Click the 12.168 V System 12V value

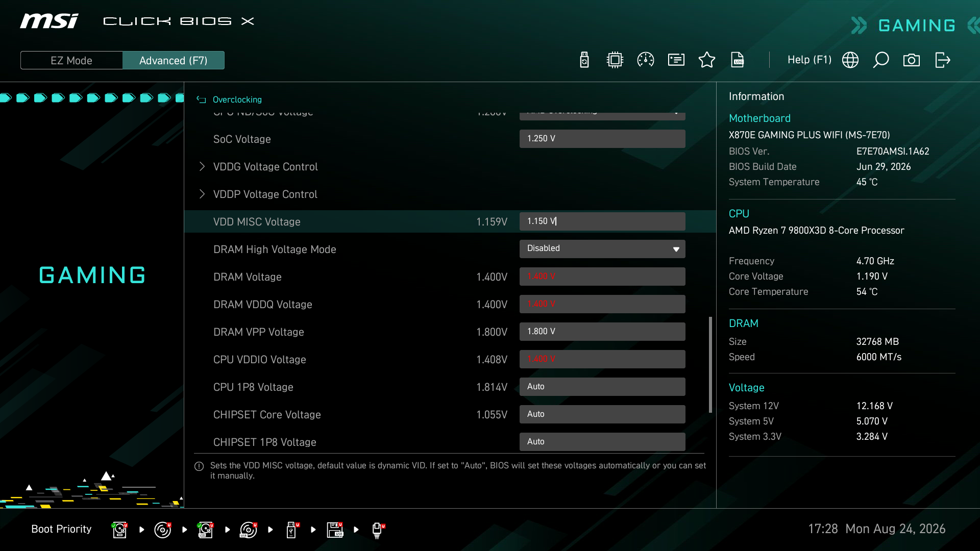click(874, 406)
